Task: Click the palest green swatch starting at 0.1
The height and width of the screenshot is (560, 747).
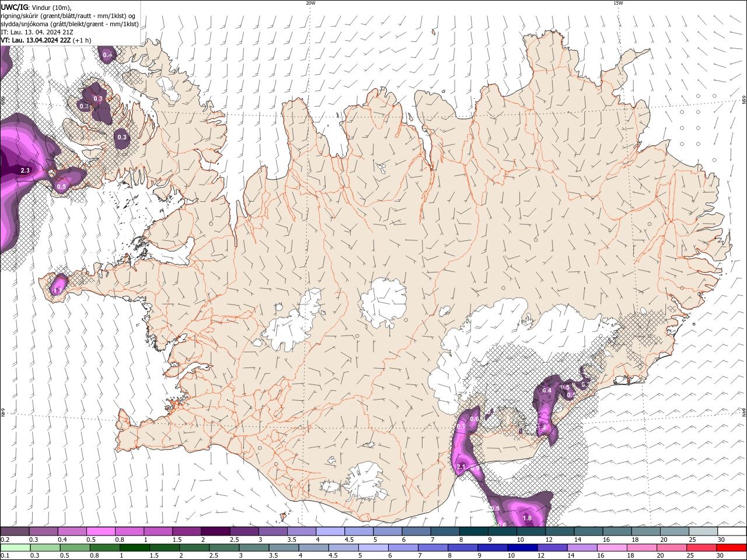Action: click(x=15, y=548)
